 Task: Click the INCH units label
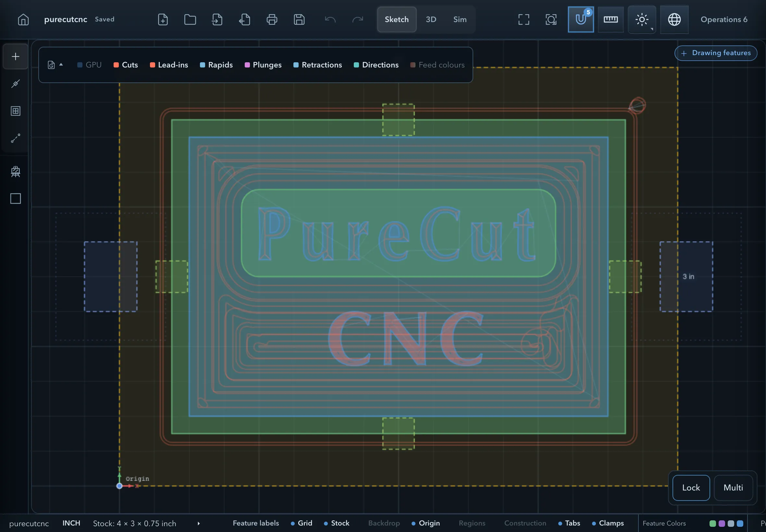pyautogui.click(x=71, y=523)
